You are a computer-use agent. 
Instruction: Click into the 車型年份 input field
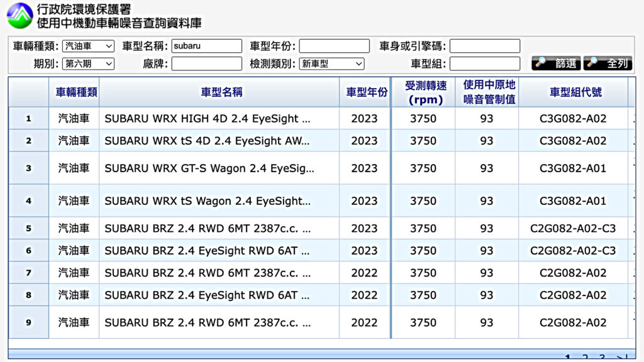(x=335, y=46)
